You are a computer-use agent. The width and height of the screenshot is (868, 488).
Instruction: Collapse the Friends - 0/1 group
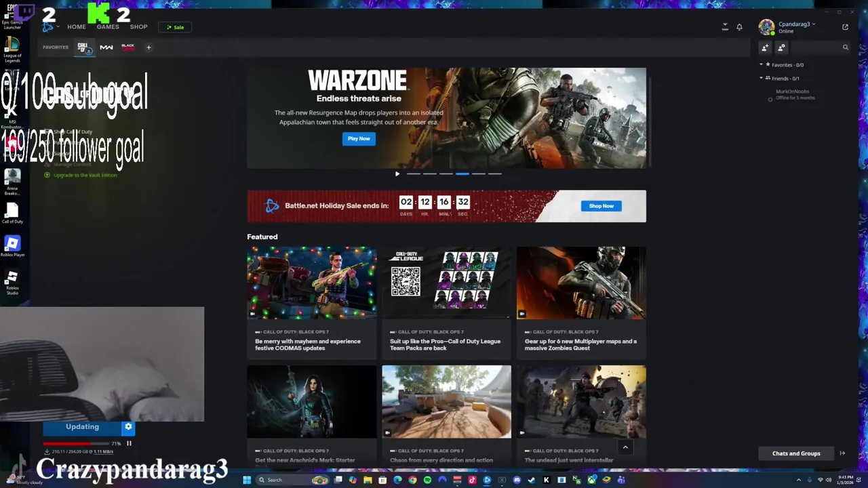coord(761,78)
